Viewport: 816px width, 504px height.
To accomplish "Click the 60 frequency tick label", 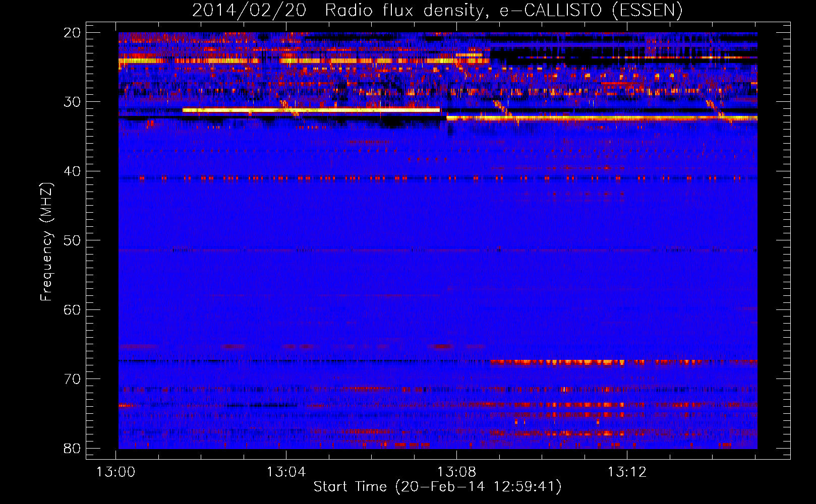I will [72, 309].
